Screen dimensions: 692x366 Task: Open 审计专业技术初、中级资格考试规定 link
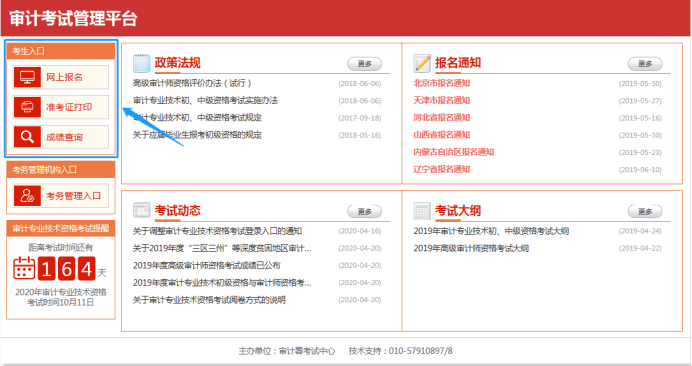click(x=197, y=117)
